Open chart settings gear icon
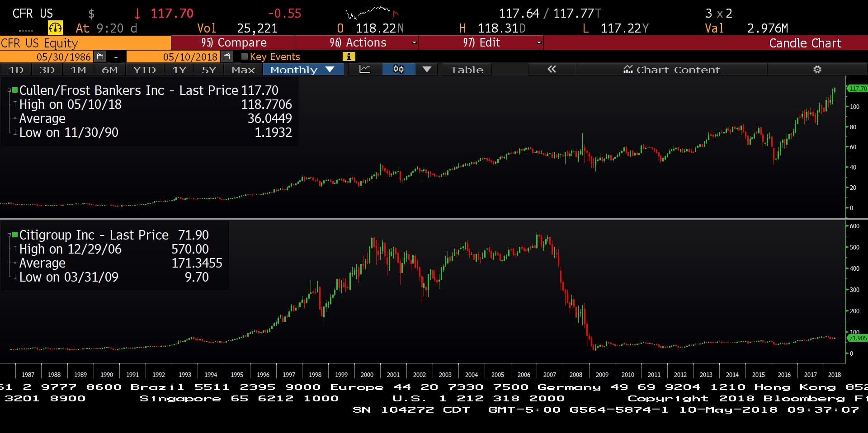 pos(817,69)
